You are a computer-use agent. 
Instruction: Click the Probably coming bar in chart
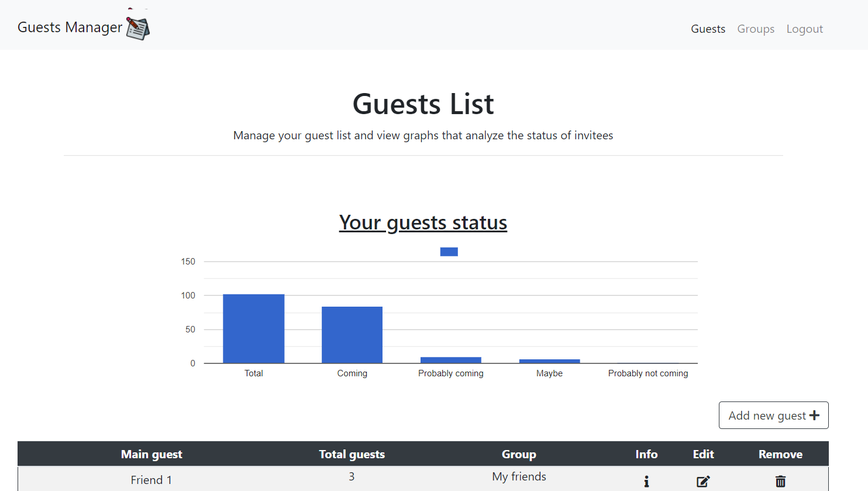coord(451,360)
